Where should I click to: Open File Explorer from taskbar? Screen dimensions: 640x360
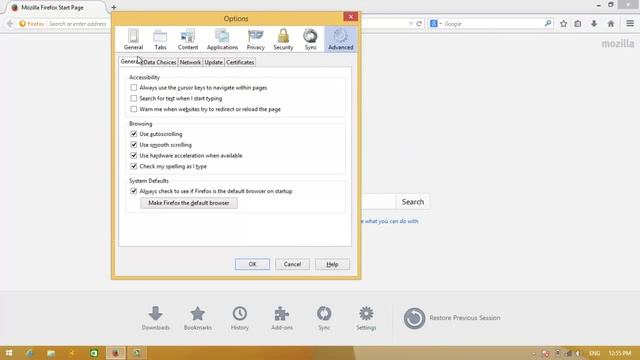tap(51, 353)
